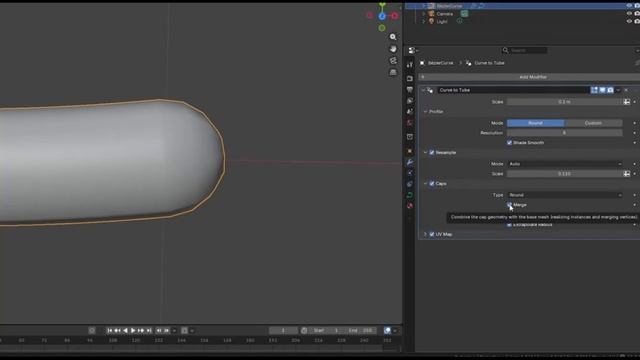Viewport: 640px width, 360px height.
Task: Click the Curve to Tube modifier node icon
Action: (430, 90)
